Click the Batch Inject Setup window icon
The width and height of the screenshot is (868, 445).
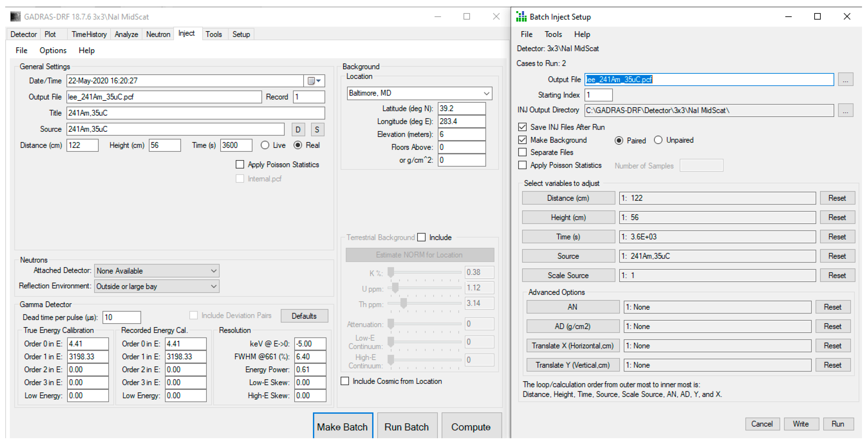point(521,17)
